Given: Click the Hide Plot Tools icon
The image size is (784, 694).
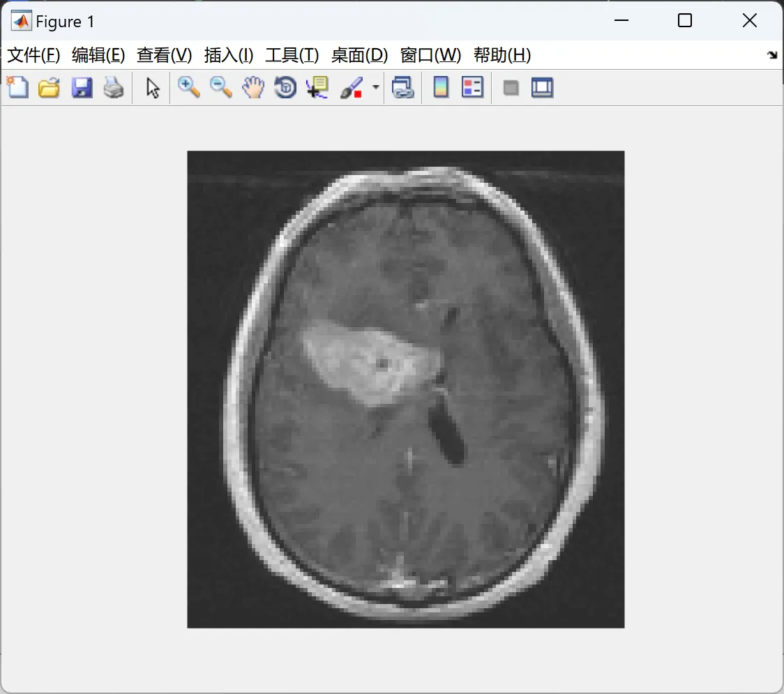Looking at the screenshot, I should click(511, 88).
